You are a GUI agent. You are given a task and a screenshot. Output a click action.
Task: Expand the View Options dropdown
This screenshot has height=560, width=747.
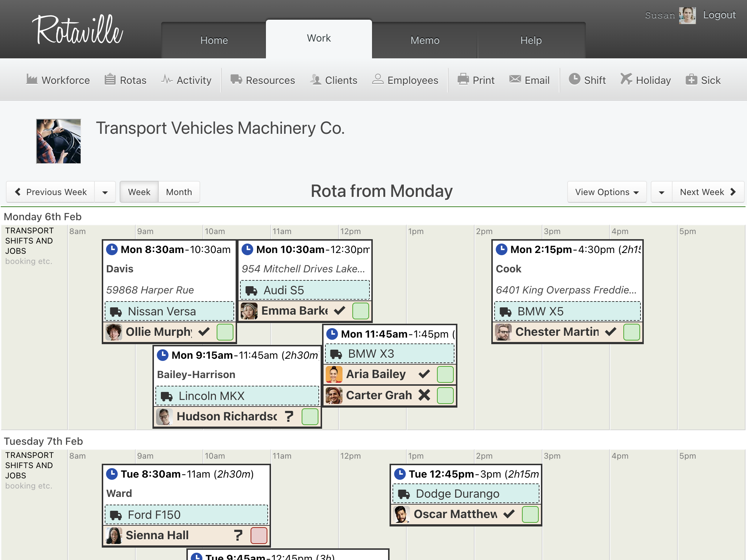click(607, 192)
